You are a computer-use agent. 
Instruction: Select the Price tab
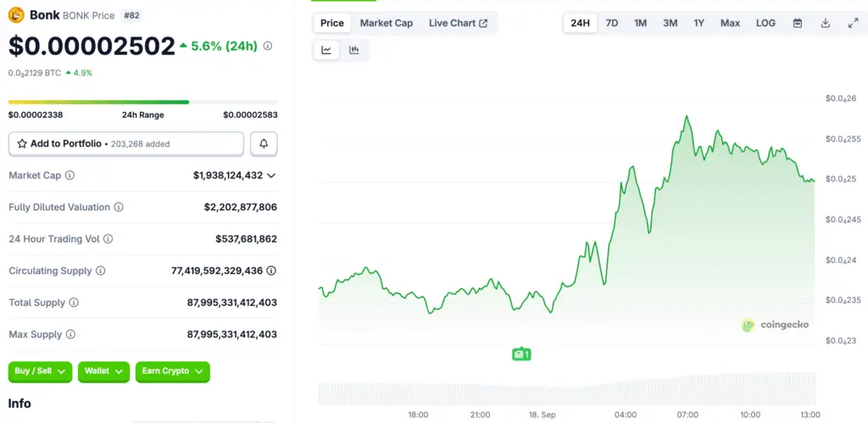tap(332, 23)
